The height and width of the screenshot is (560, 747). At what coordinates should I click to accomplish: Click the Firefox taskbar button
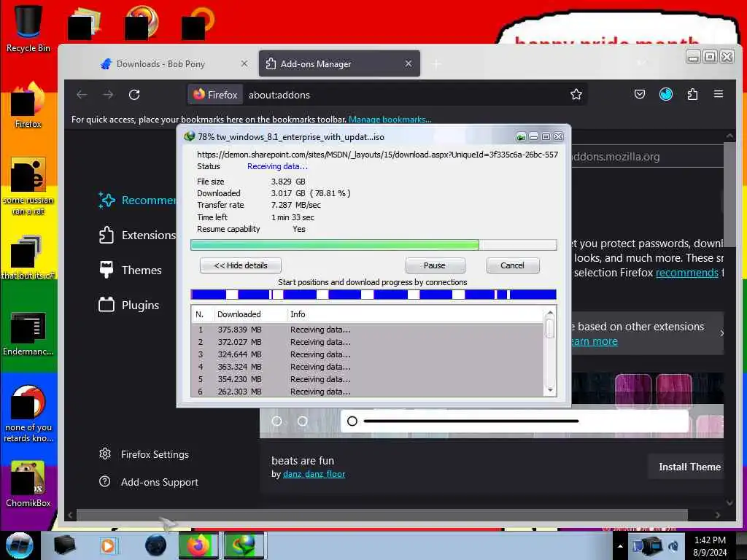[x=198, y=545]
